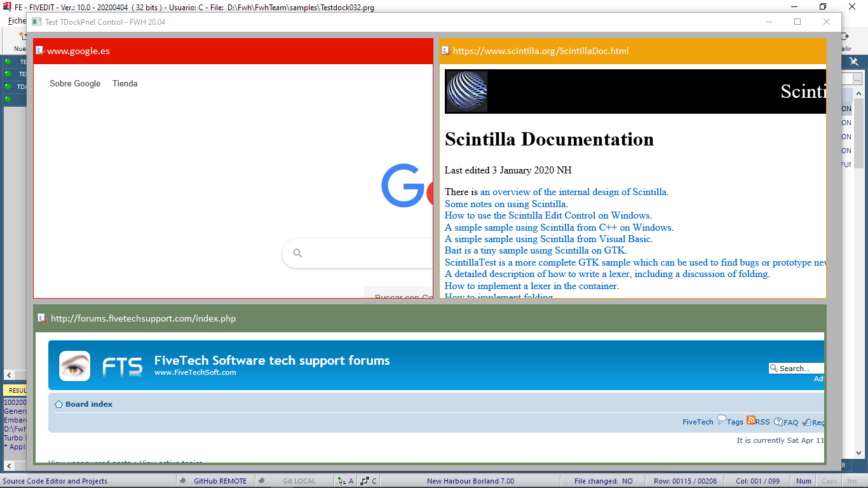The width and height of the screenshot is (868, 488).
Task: Click the pin icon in FiveEdit right panel
Action: [853, 62]
